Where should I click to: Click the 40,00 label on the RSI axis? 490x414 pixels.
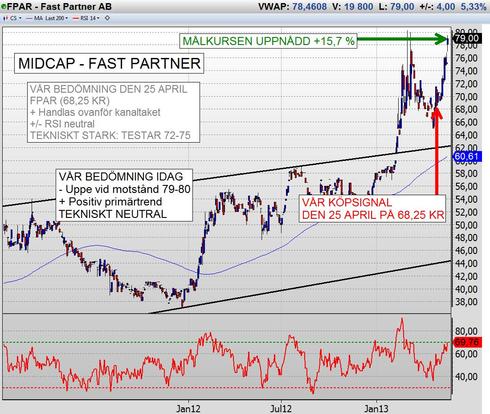(x=466, y=377)
